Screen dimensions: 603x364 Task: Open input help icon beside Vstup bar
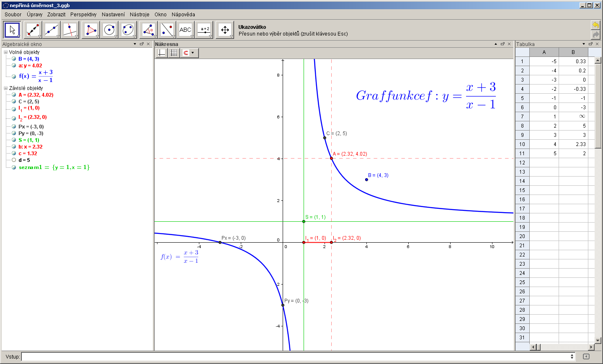(586, 356)
